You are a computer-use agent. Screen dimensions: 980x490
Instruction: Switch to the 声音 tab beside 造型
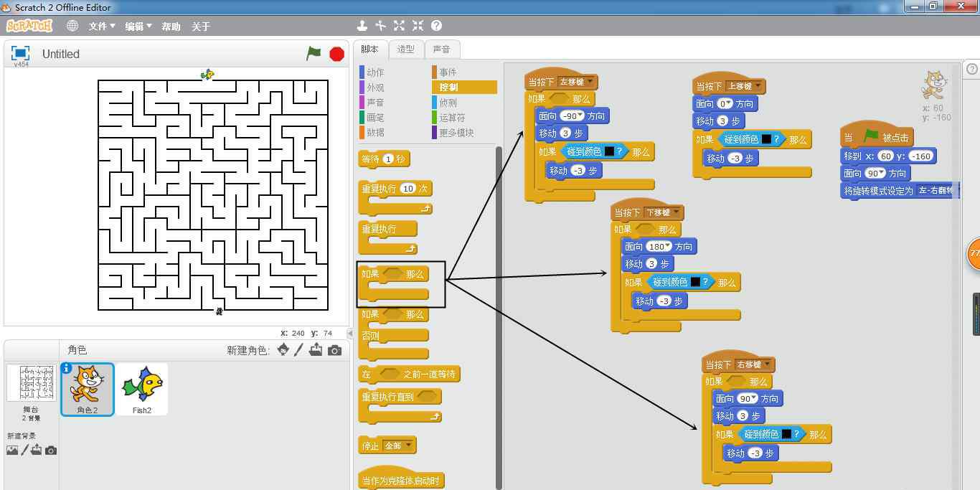(441, 49)
